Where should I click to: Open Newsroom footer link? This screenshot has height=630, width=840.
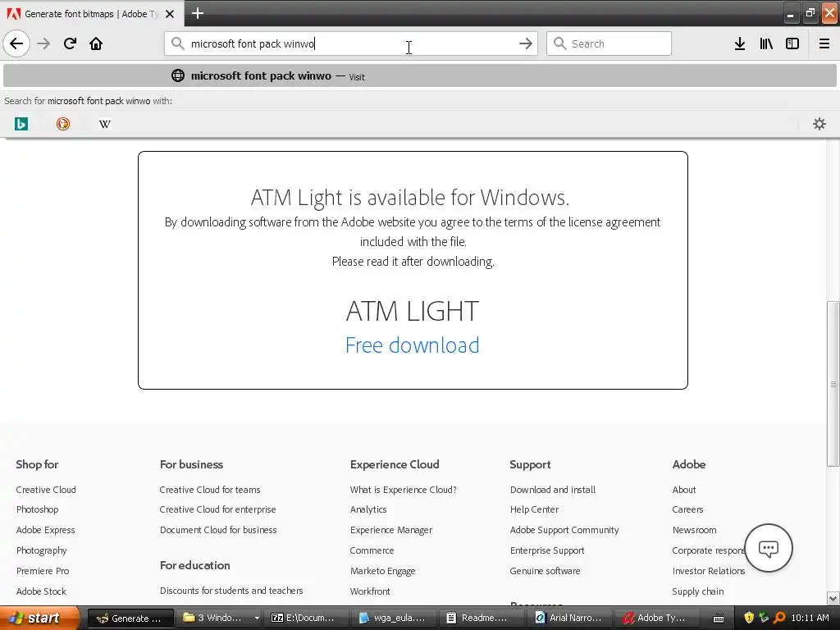coord(694,530)
